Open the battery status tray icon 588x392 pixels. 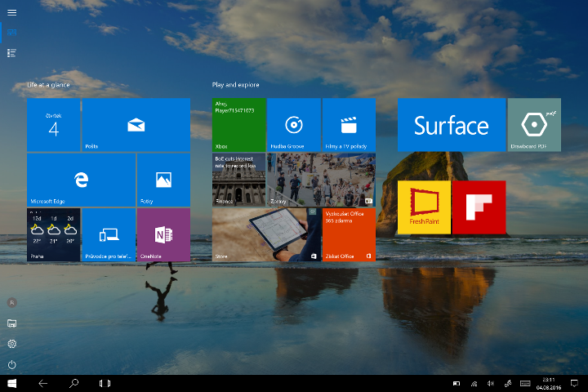[457, 383]
